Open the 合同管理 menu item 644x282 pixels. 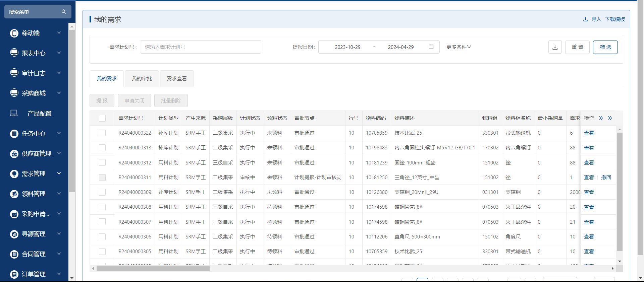(x=34, y=254)
